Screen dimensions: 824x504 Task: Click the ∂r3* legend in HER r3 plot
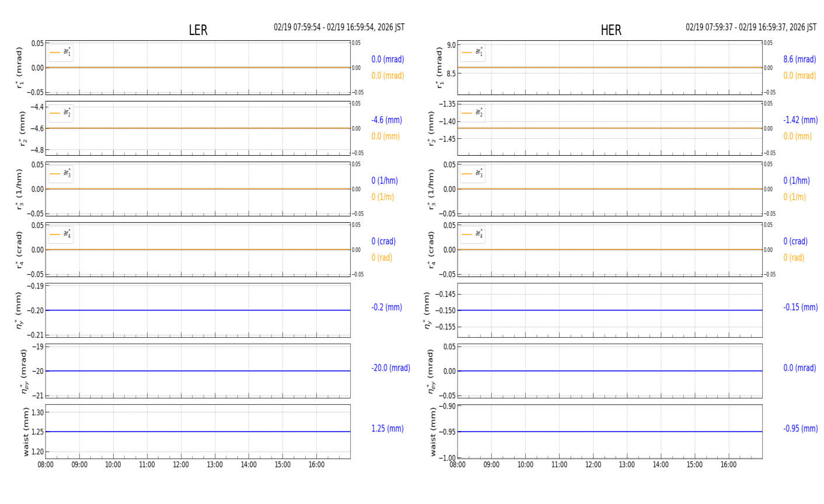pyautogui.click(x=472, y=174)
